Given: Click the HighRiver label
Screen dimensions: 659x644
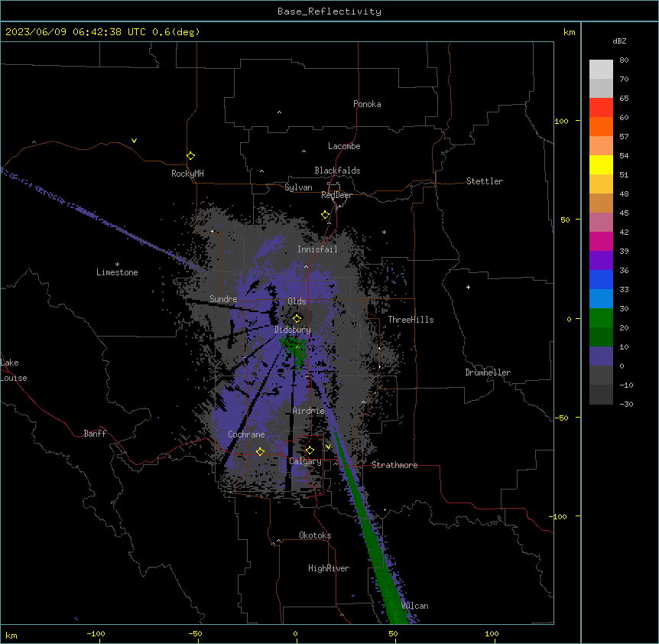Looking at the screenshot, I should (x=329, y=568).
